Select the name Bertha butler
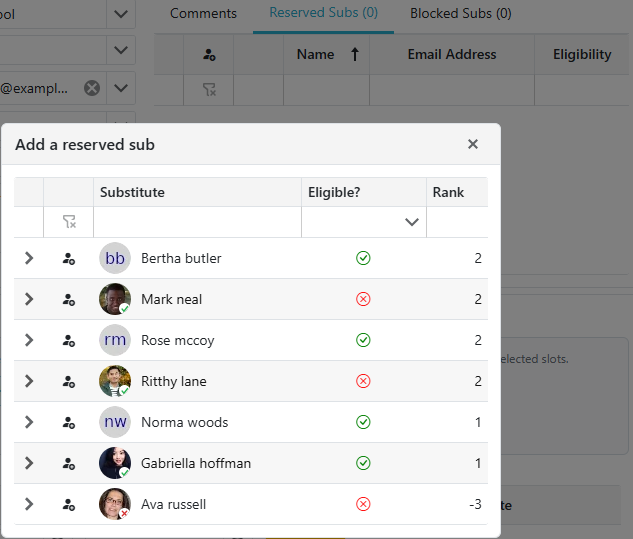This screenshot has width=633, height=539. (181, 258)
